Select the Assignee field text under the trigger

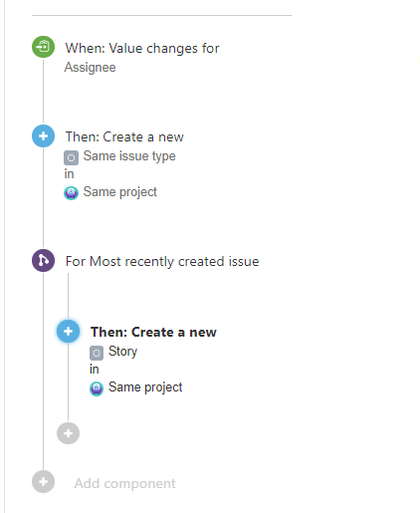[x=90, y=68]
